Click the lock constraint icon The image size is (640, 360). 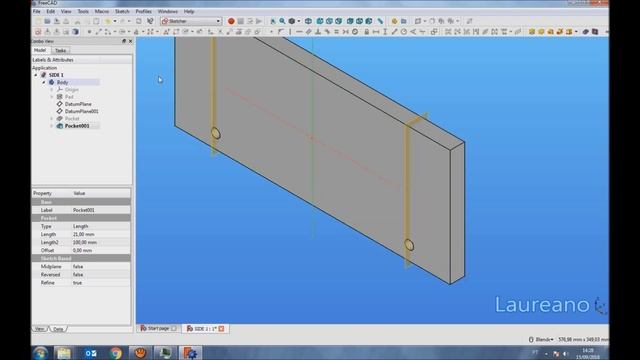367,32
